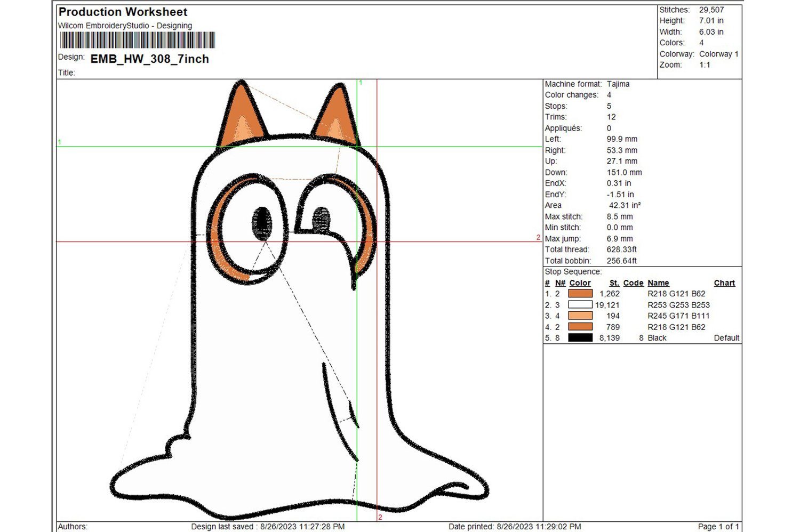
Task: Click the thread name "R245 G171 B111"
Action: click(x=678, y=316)
